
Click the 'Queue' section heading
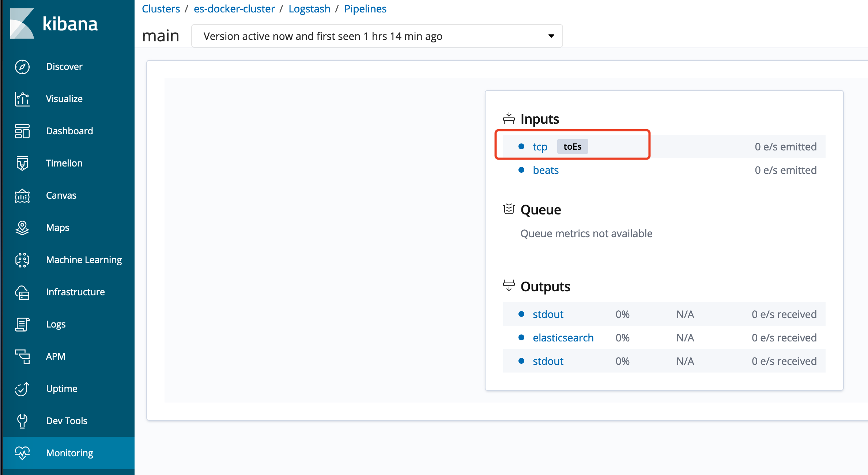click(540, 210)
